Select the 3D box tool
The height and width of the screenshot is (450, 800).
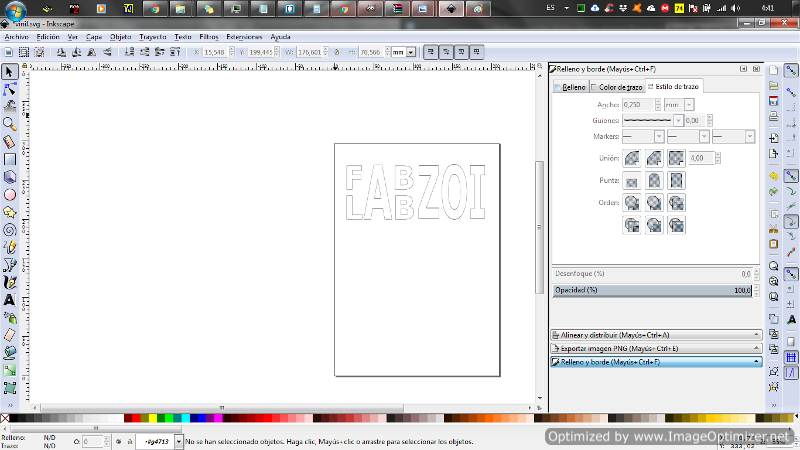click(x=9, y=177)
